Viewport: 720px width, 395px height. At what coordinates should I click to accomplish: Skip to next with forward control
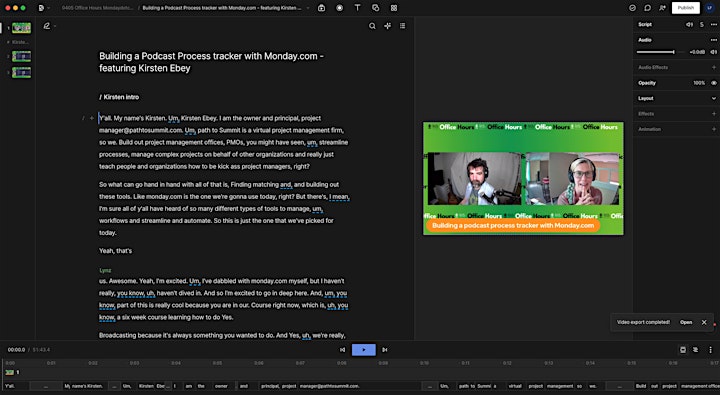(x=385, y=350)
